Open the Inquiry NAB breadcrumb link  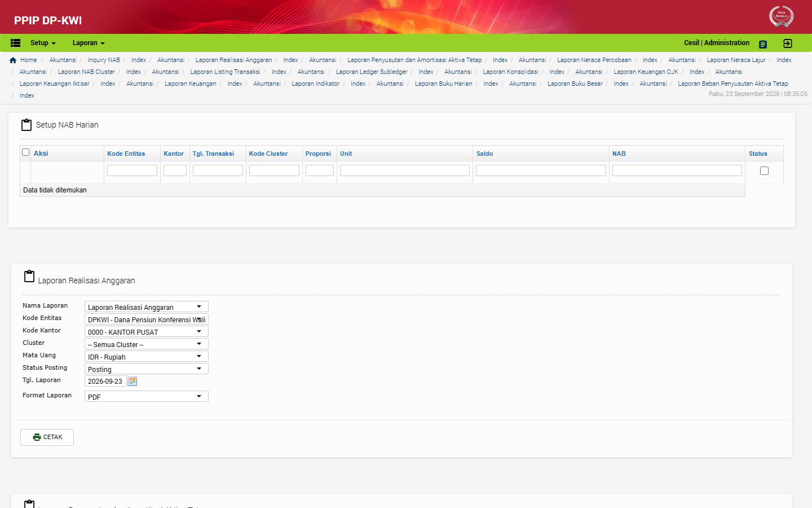point(104,60)
